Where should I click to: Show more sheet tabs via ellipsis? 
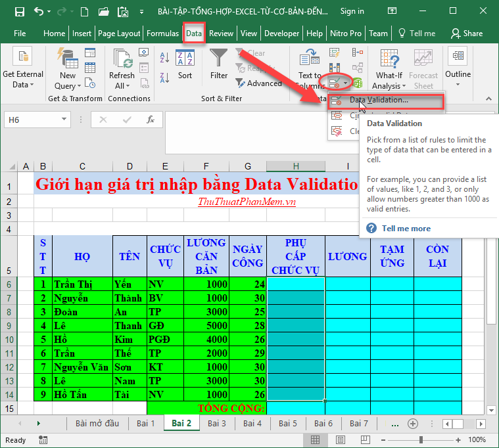point(395,424)
